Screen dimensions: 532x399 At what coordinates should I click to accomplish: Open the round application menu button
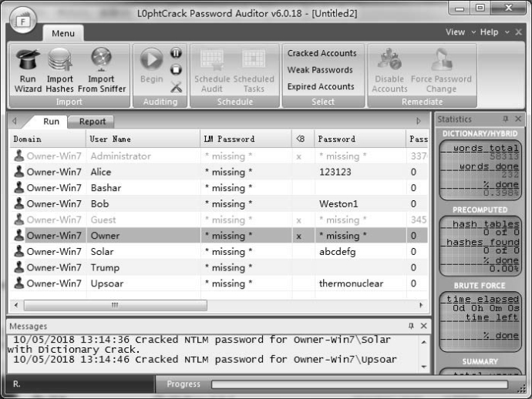(22, 20)
